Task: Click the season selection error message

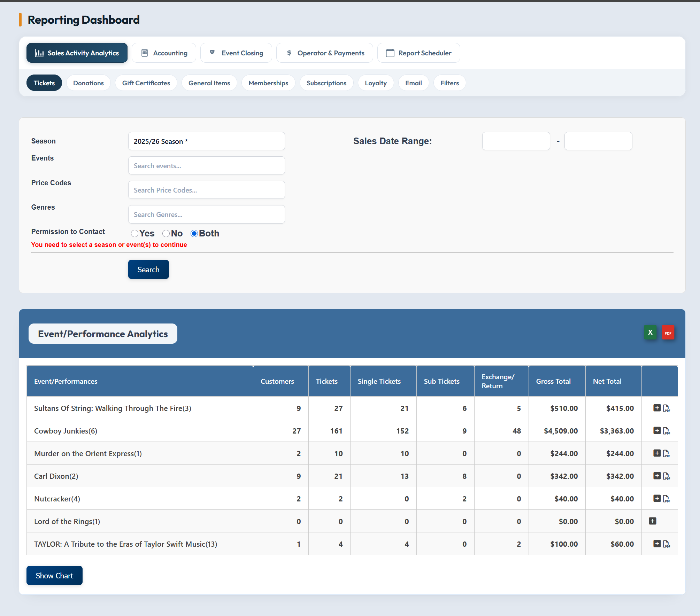Action: [109, 244]
